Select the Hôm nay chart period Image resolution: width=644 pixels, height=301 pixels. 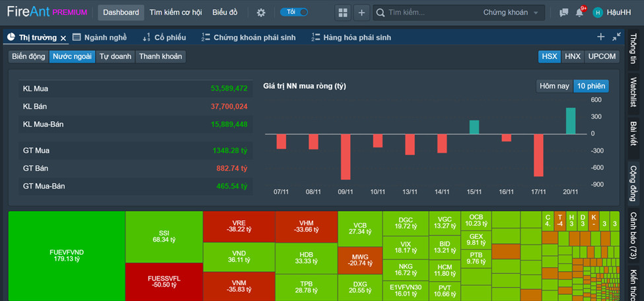coord(554,86)
